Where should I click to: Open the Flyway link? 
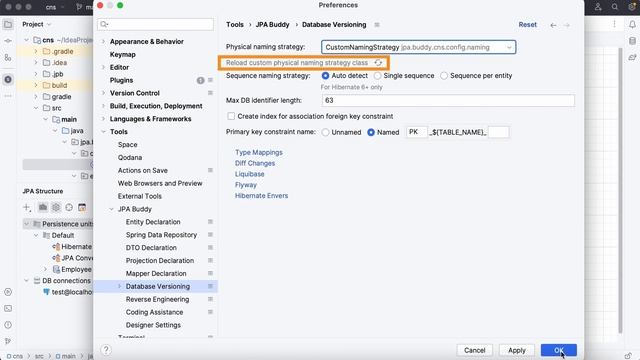(246, 185)
